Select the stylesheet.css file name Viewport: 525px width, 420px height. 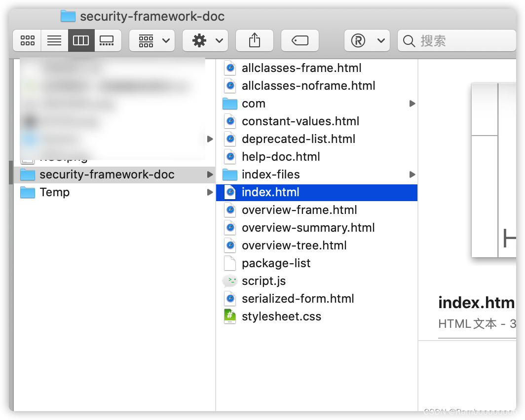282,316
